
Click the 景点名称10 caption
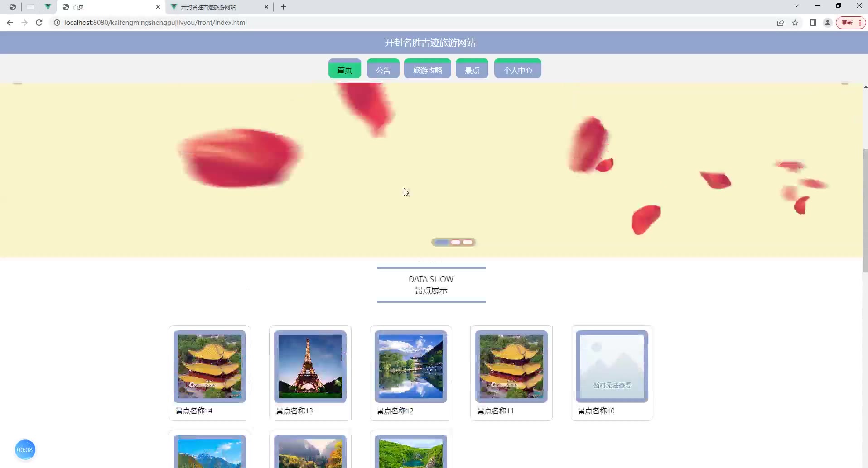[x=596, y=411]
